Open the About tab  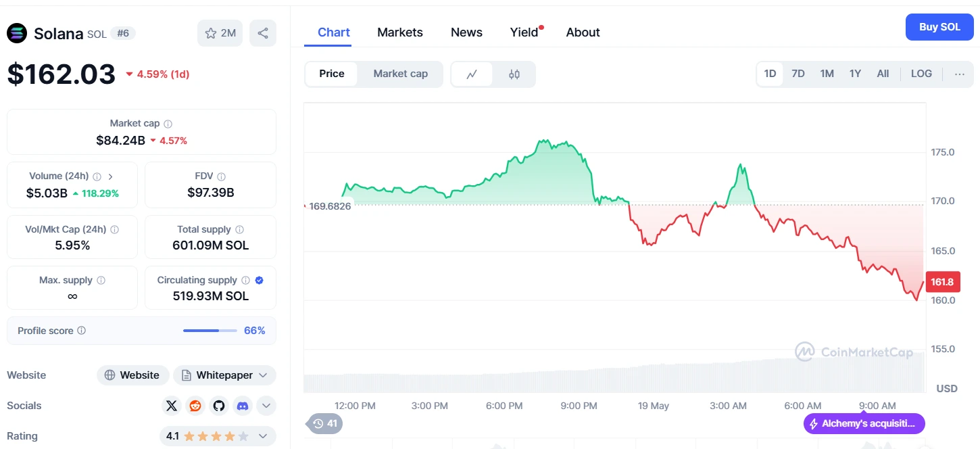pyautogui.click(x=583, y=32)
